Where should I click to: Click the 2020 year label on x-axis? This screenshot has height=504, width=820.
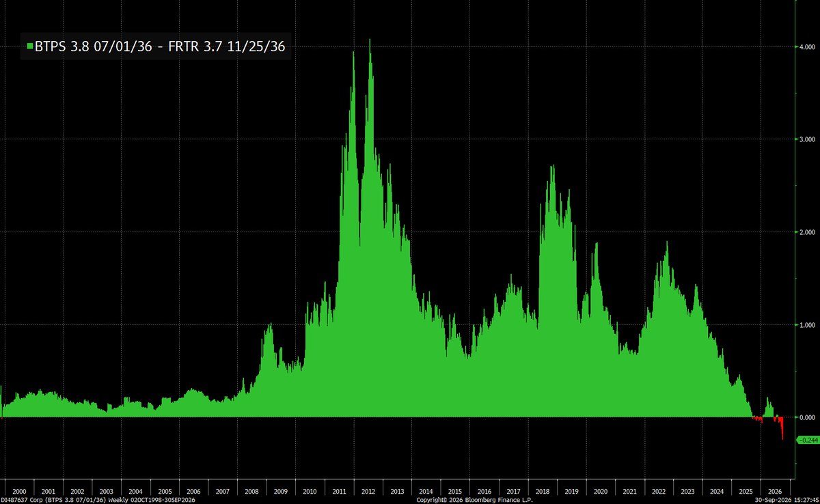click(x=601, y=491)
